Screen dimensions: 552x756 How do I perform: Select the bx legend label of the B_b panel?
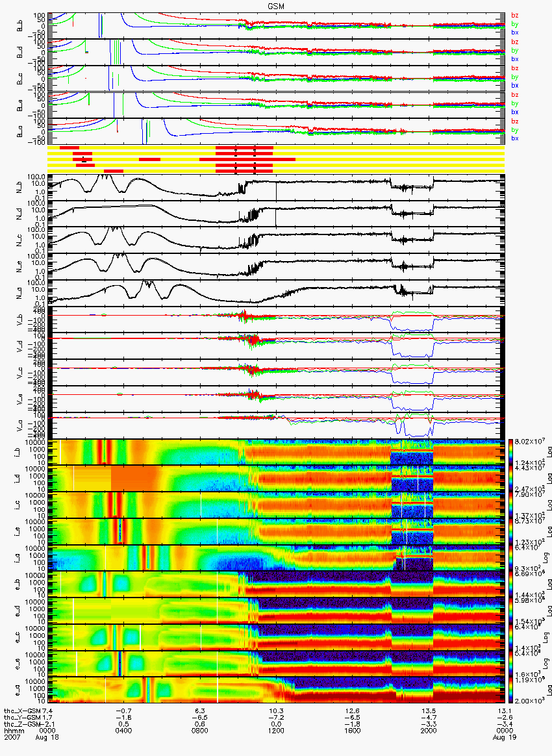tap(515, 32)
